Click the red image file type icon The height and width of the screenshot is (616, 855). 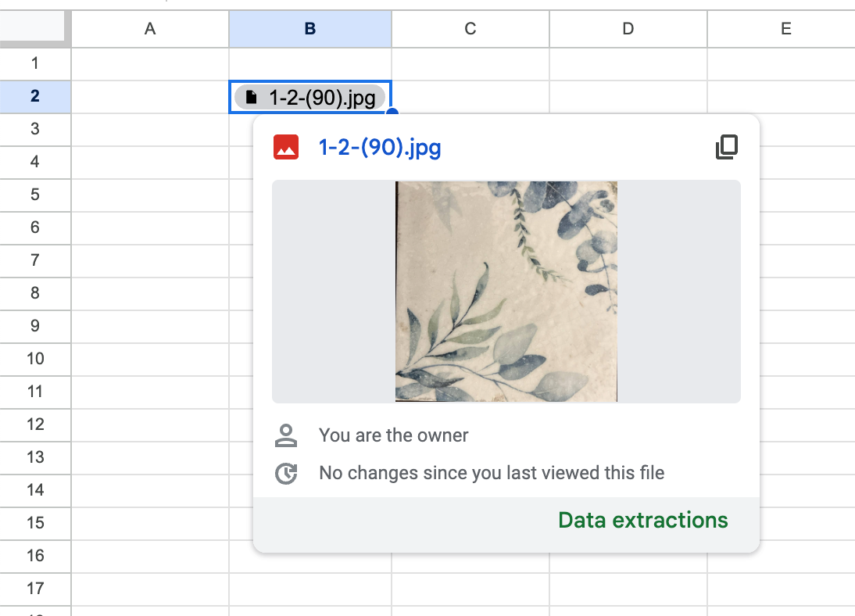pos(286,147)
